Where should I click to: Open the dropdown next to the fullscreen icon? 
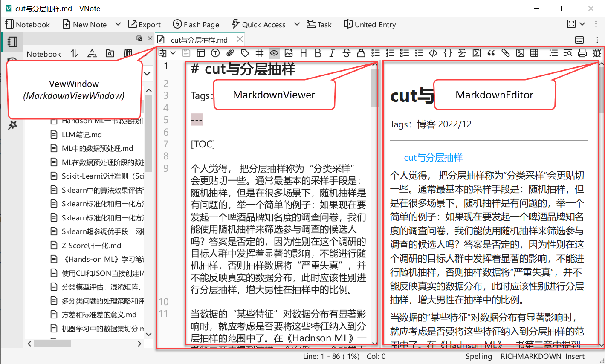(582, 24)
